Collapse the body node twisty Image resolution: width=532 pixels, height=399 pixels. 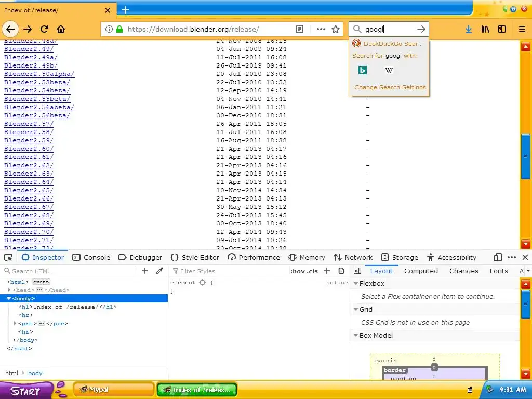coord(9,299)
